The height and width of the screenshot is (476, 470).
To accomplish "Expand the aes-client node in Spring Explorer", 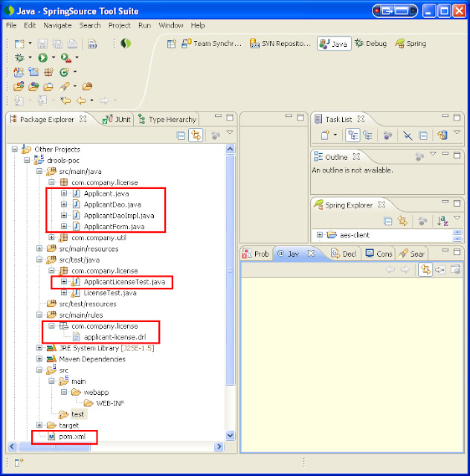I will [x=319, y=235].
